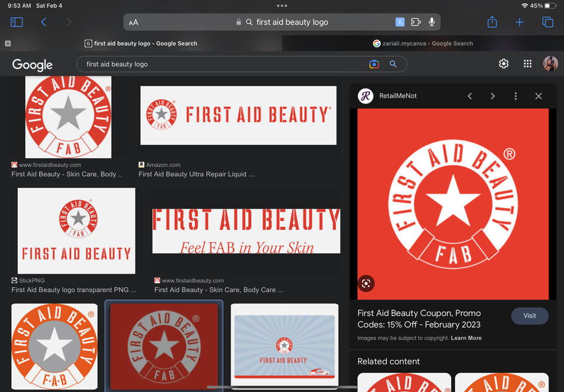Tap the microphone dictation icon in address bar
This screenshot has height=392, width=564.
point(431,22)
